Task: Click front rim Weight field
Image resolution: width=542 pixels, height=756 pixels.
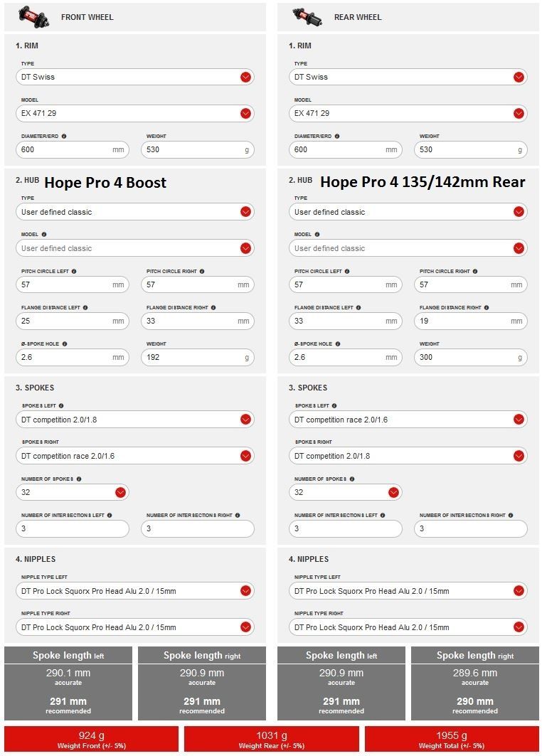Action: tap(192, 149)
